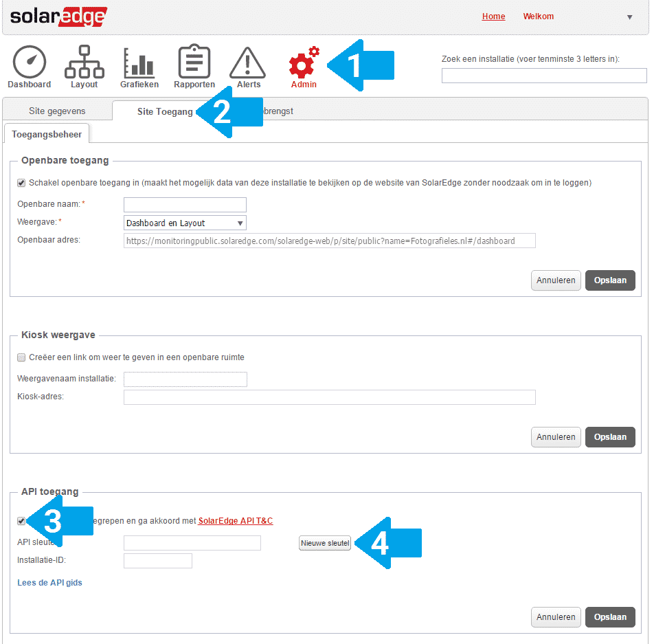654x644 pixels.
Task: Click Opslaan in Openbare toegang section
Action: tap(610, 280)
